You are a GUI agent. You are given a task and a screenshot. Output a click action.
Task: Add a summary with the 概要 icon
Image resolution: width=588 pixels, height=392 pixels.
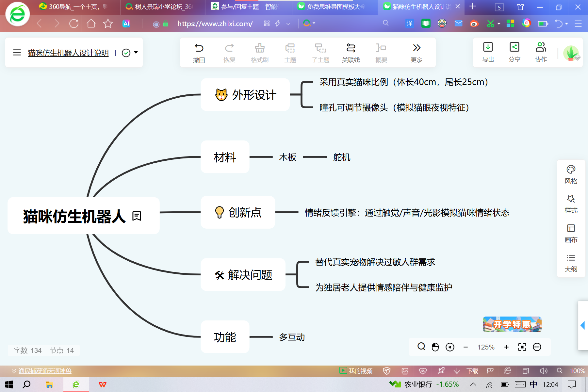coord(381,53)
